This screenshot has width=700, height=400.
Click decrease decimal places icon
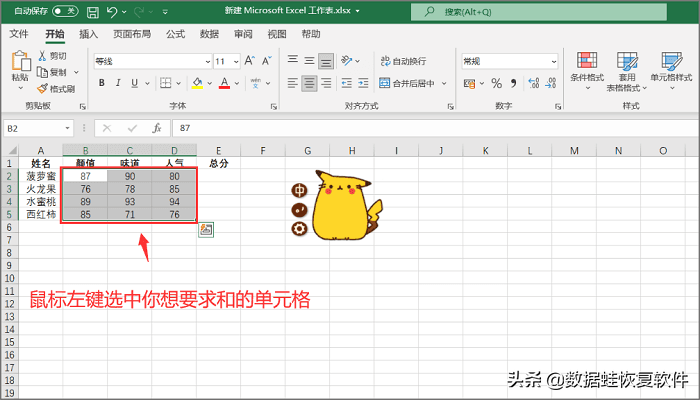550,83
